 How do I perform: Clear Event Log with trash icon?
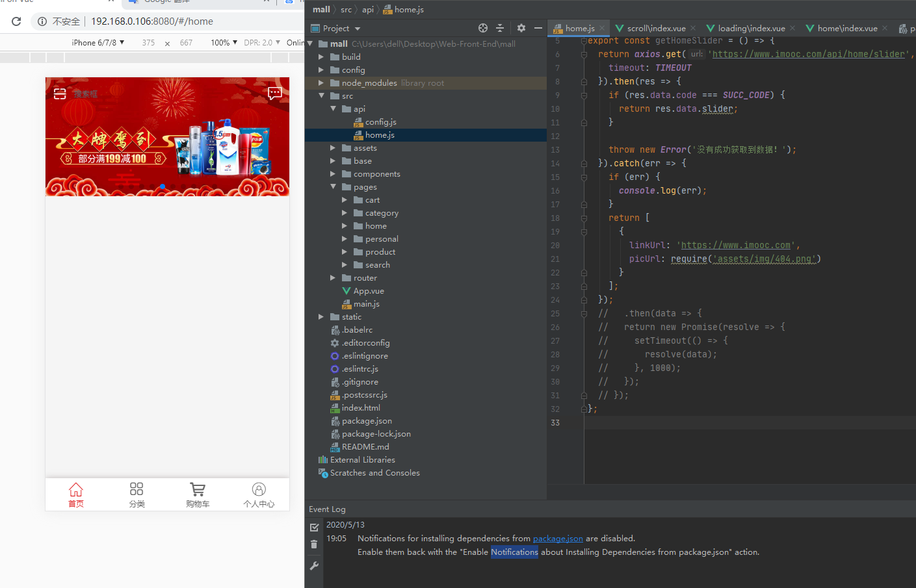(x=314, y=544)
